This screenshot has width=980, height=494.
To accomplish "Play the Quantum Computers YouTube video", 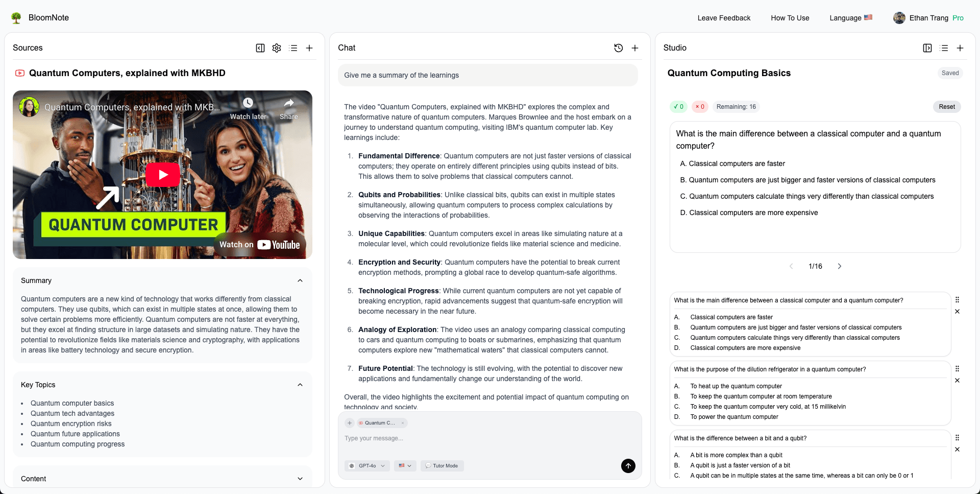I will (x=163, y=175).
